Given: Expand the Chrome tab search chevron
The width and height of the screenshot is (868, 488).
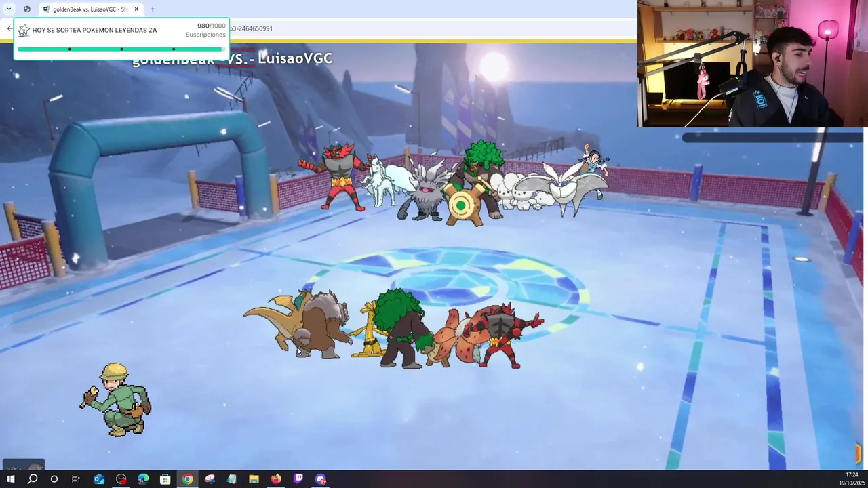Looking at the screenshot, I should (9, 9).
